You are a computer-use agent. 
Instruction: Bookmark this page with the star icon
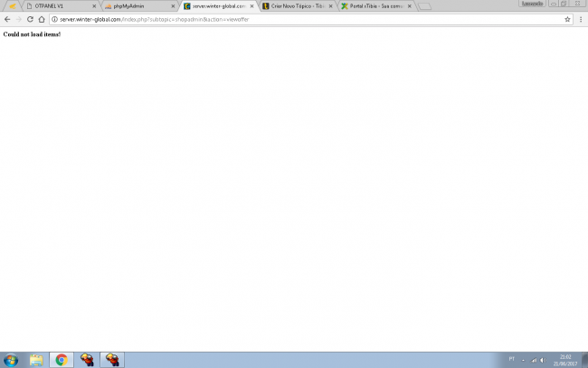coord(567,19)
